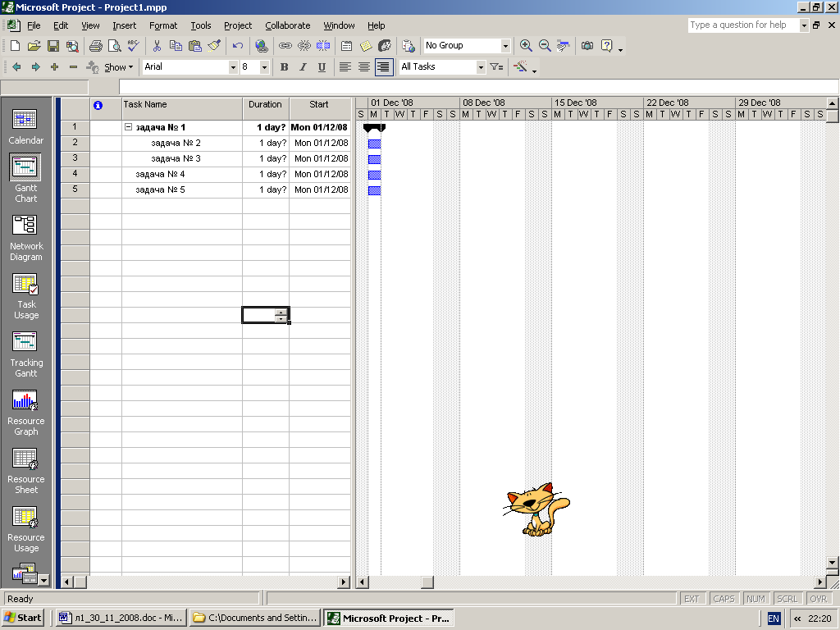840x630 pixels.
Task: Open the File menu
Action: [x=34, y=25]
